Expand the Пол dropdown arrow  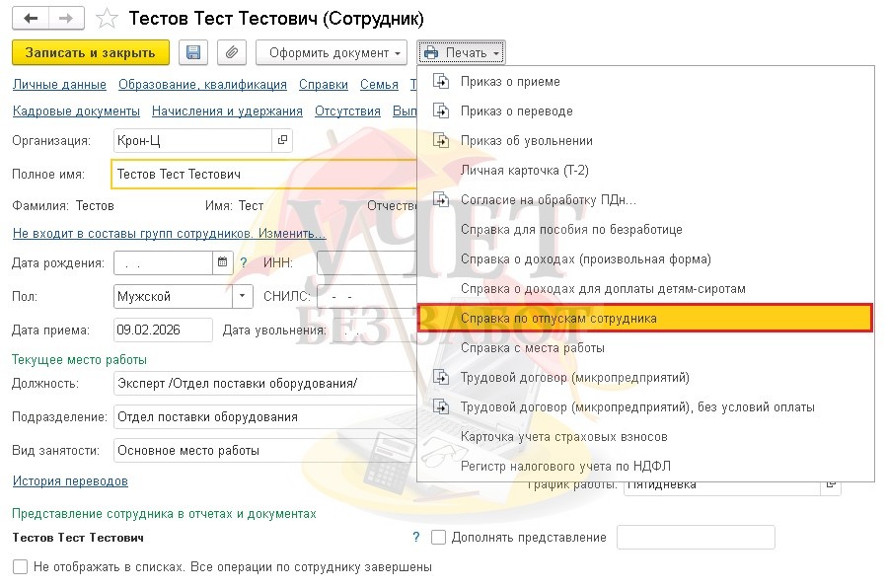point(243,296)
